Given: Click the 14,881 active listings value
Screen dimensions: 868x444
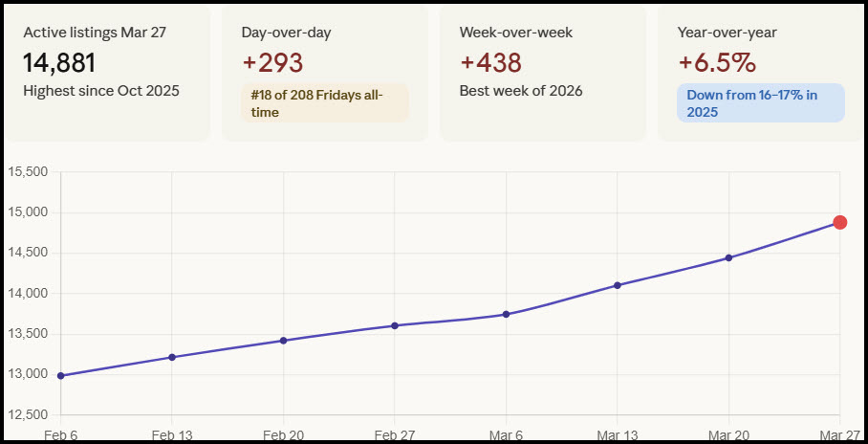Looking at the screenshot, I should (x=59, y=63).
